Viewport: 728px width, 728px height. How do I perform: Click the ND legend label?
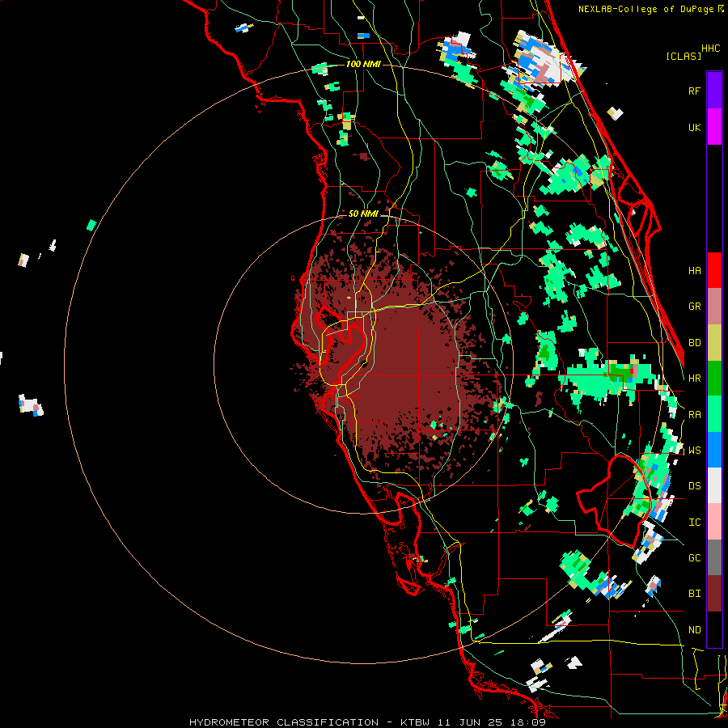pos(694,630)
